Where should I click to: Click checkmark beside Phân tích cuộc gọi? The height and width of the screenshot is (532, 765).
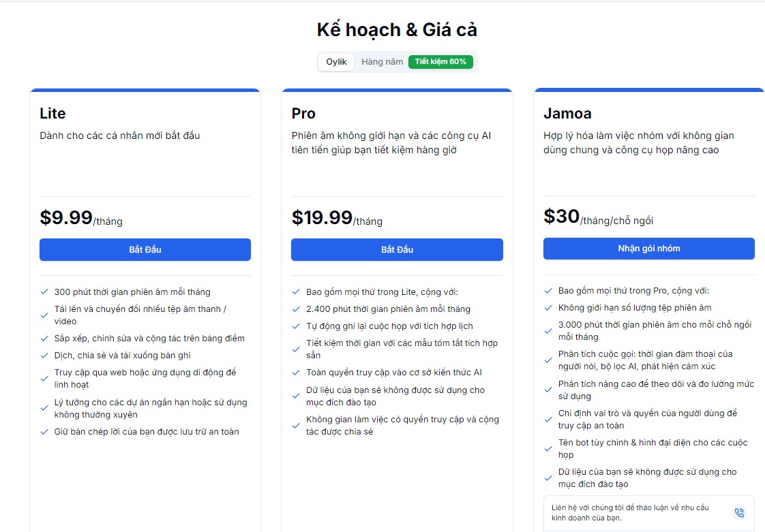pos(548,360)
